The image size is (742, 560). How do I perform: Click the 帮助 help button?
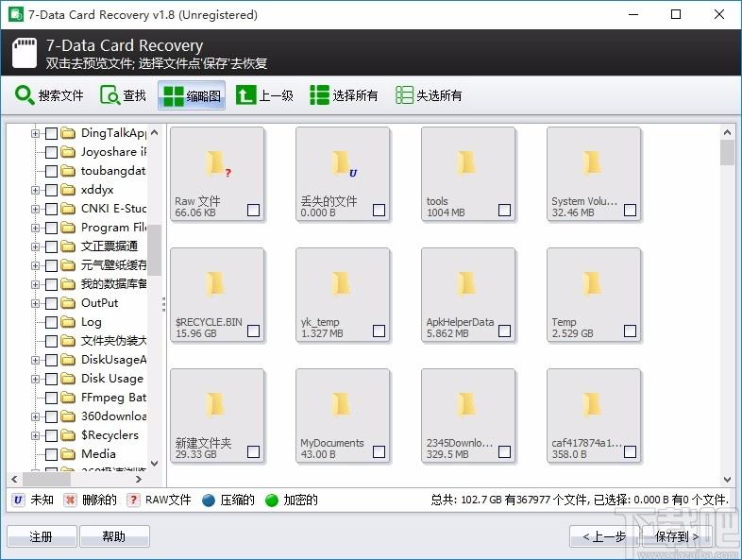114,536
